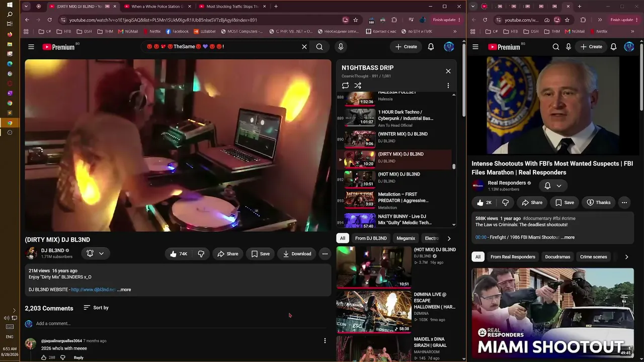Dislike the FBI Files Marathon video

(x=506, y=203)
